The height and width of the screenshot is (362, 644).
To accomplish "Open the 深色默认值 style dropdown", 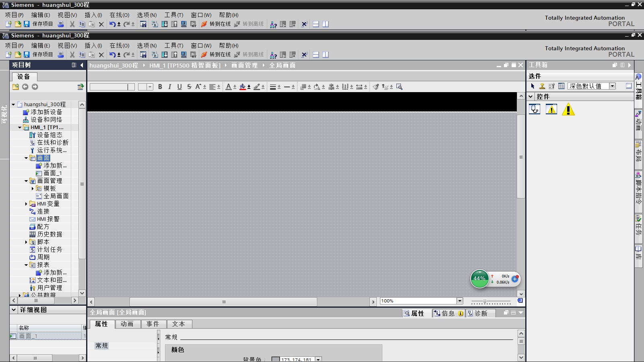I will coord(612,86).
